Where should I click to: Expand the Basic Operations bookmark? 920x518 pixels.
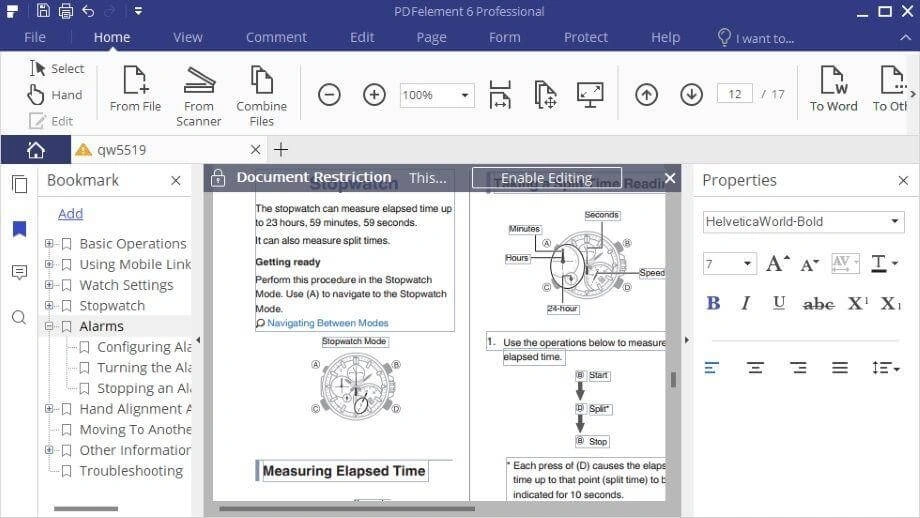pyautogui.click(x=49, y=243)
